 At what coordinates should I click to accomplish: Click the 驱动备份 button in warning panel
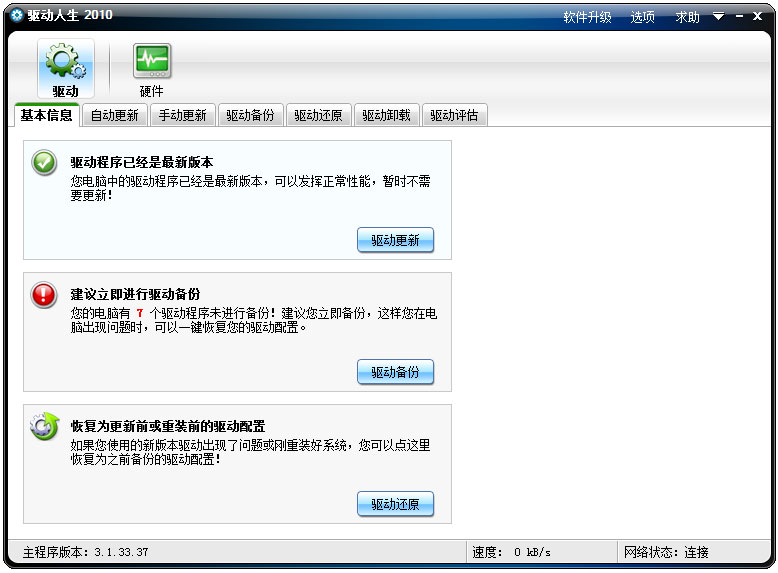pyautogui.click(x=395, y=372)
